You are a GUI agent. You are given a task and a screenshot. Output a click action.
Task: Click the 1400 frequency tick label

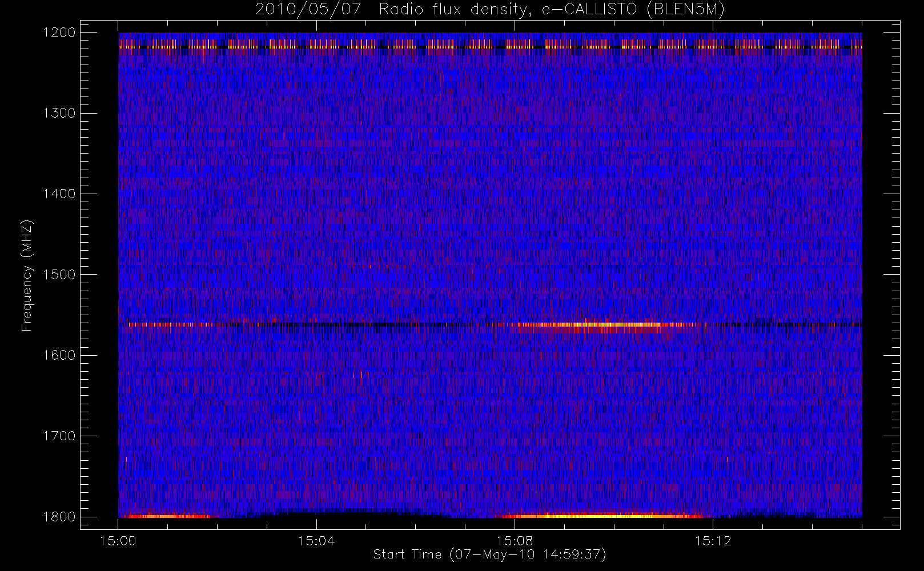click(59, 194)
